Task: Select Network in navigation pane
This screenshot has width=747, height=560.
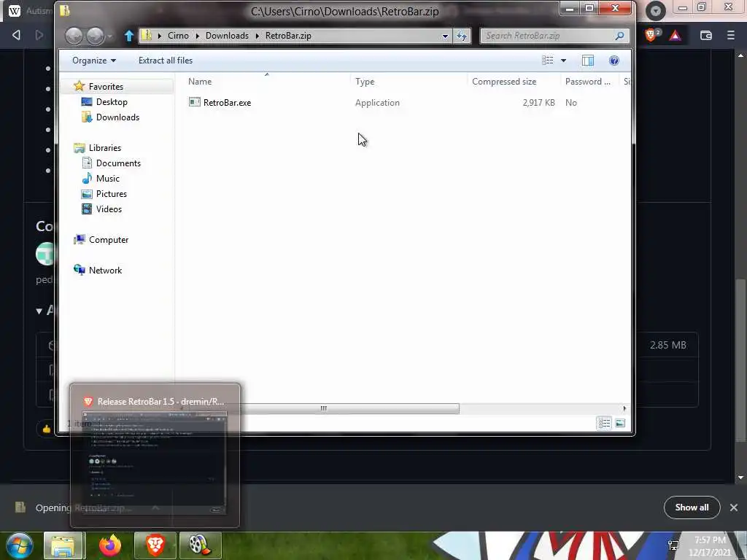Action: [x=105, y=270]
